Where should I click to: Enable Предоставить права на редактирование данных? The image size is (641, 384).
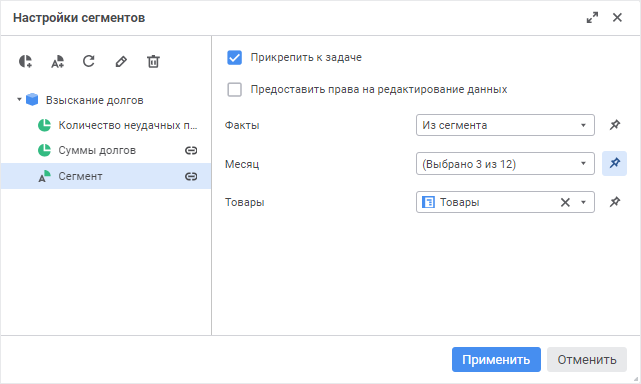[235, 90]
